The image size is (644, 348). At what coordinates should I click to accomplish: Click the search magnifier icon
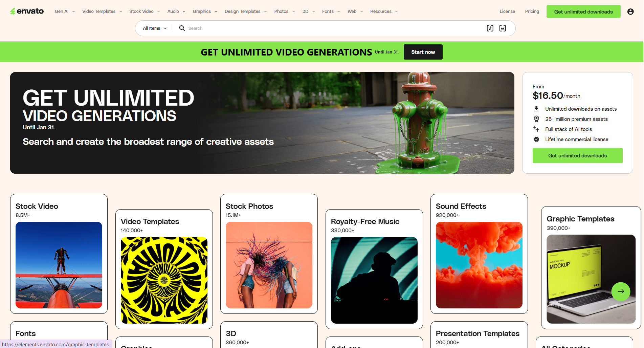pos(182,28)
